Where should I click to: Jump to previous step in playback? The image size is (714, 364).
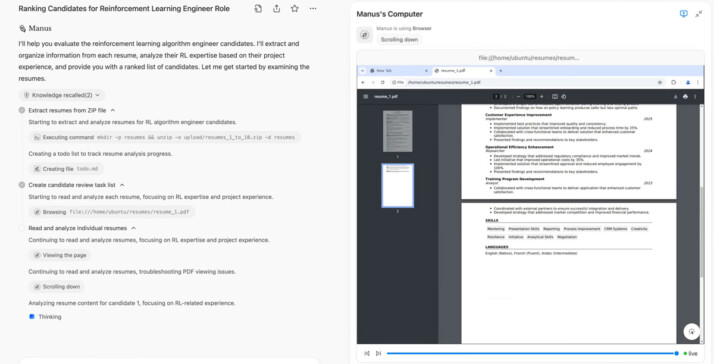coord(367,353)
